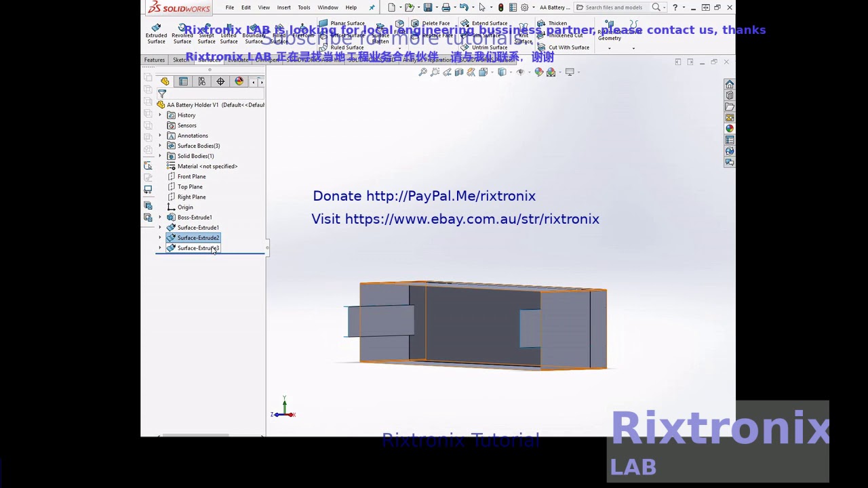Open the Edit menu
The image size is (868, 488).
pyautogui.click(x=246, y=7)
